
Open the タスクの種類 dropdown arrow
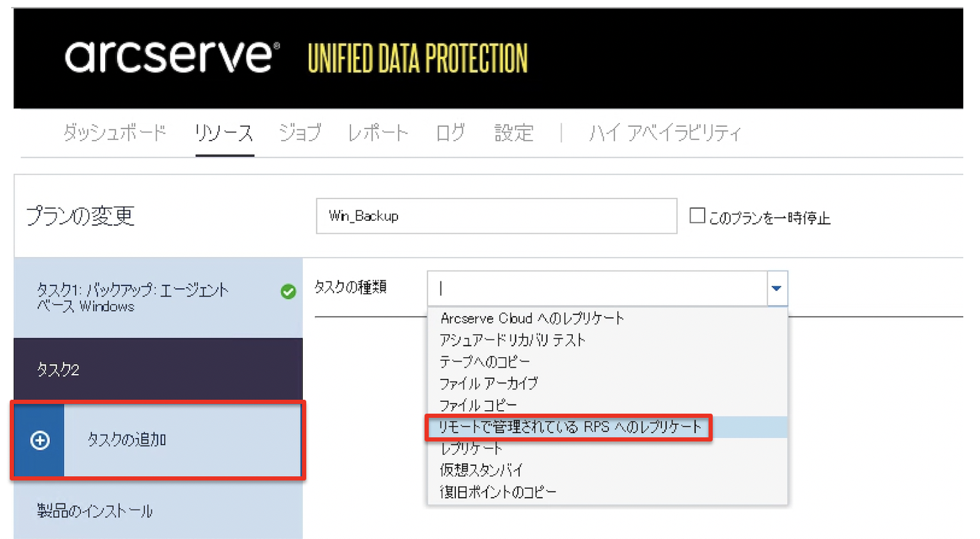[777, 288]
